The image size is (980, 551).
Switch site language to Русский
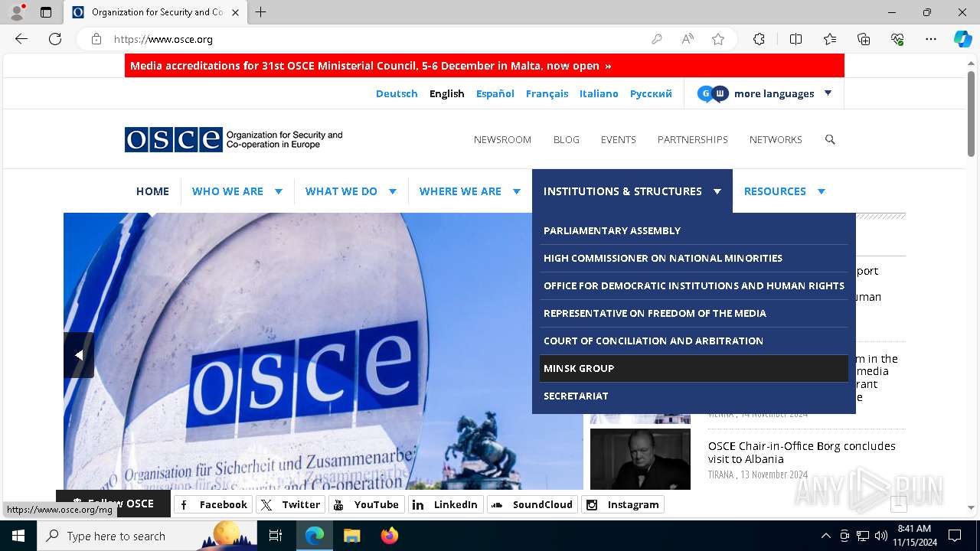(651, 93)
